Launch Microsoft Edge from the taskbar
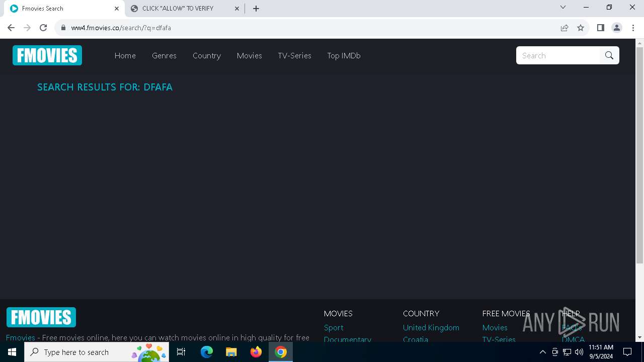The image size is (644, 362). (x=207, y=352)
